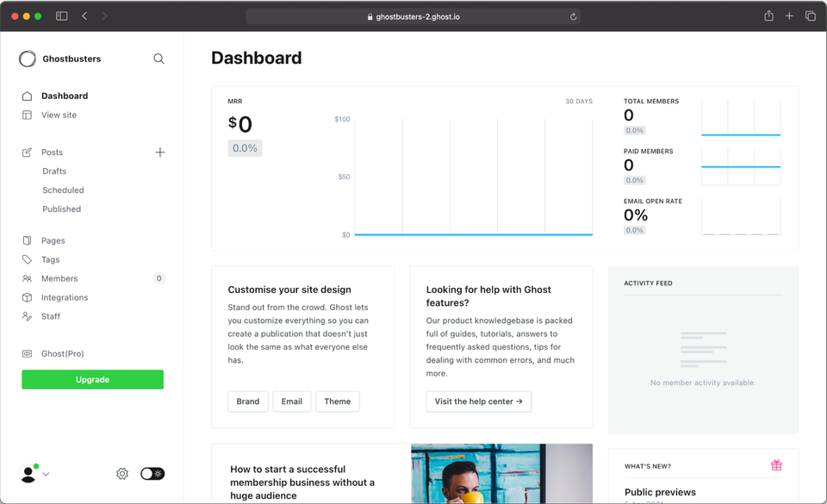This screenshot has height=504, width=827.
Task: Click the Paid Members sparkline chart
Action: tap(741, 167)
